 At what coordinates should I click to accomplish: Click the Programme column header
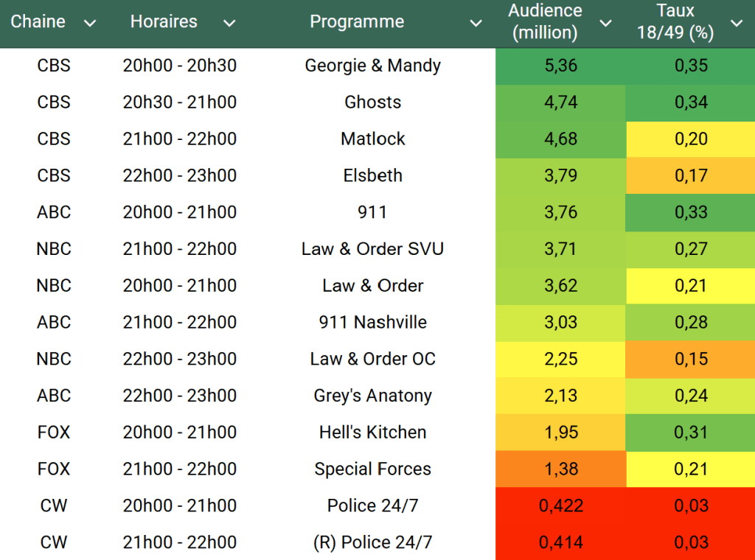point(357,22)
